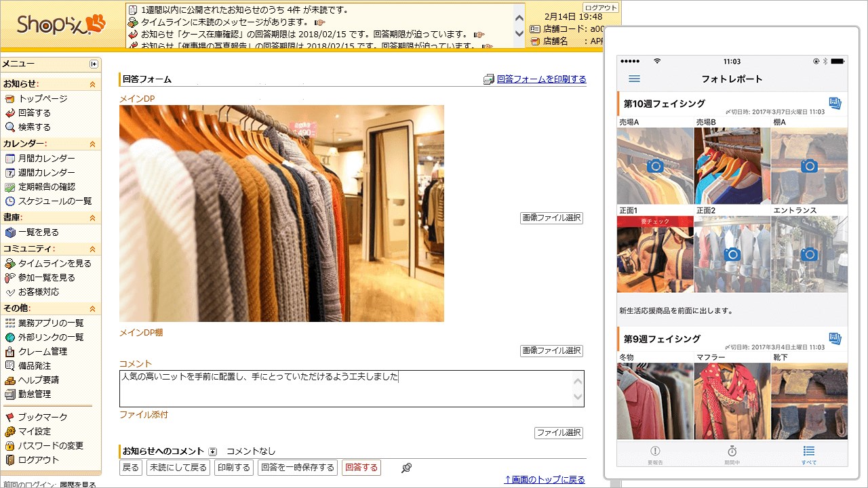Click the pin icon next to 回答する
The image size is (868, 488).
tap(406, 468)
